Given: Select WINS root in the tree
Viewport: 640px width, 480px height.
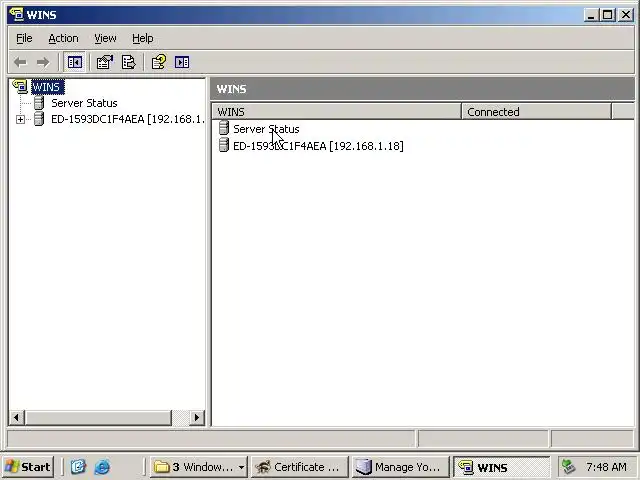Looking at the screenshot, I should (48, 87).
